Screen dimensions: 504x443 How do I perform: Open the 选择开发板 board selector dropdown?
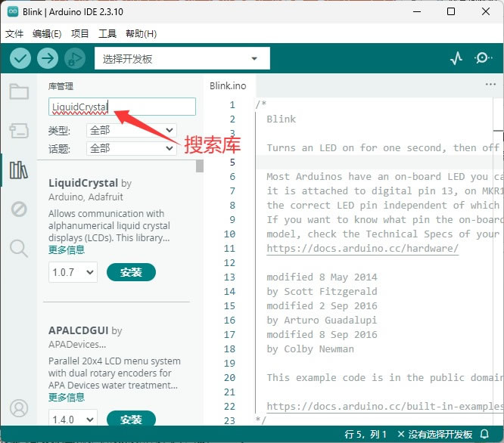(182, 58)
